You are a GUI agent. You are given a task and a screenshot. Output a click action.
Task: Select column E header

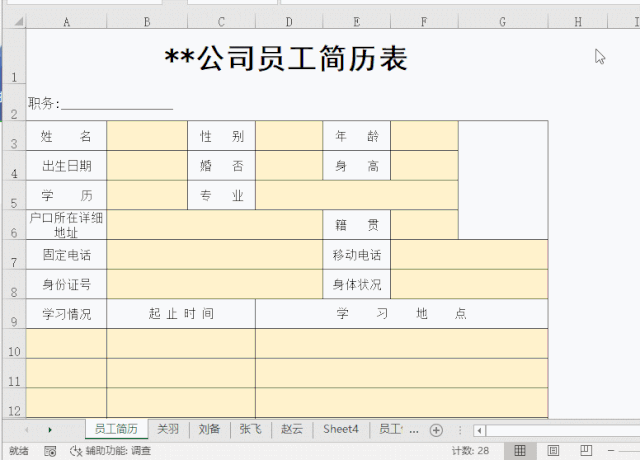coord(357,22)
